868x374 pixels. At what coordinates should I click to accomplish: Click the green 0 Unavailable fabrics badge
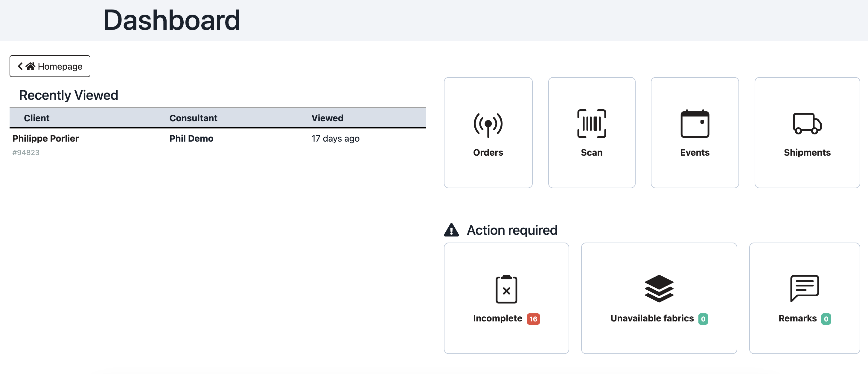pos(703,319)
